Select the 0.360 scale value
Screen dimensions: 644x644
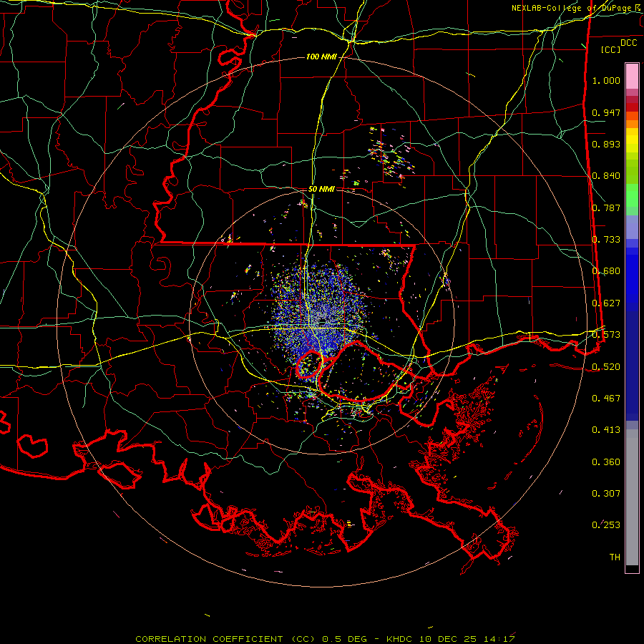606,462
